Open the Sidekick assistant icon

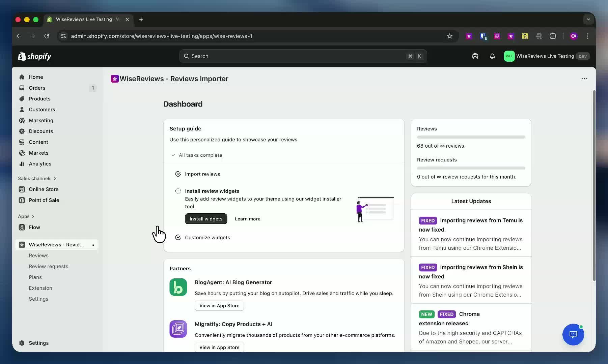(475, 56)
